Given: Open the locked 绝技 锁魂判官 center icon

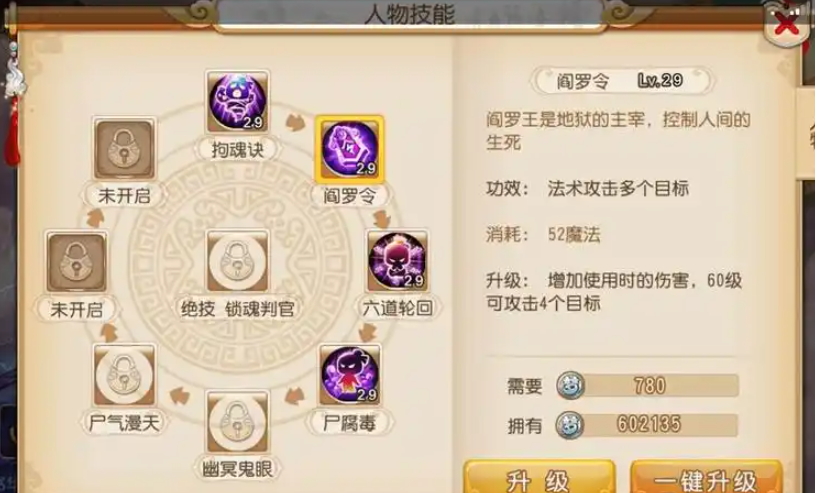Looking at the screenshot, I should point(238,261).
